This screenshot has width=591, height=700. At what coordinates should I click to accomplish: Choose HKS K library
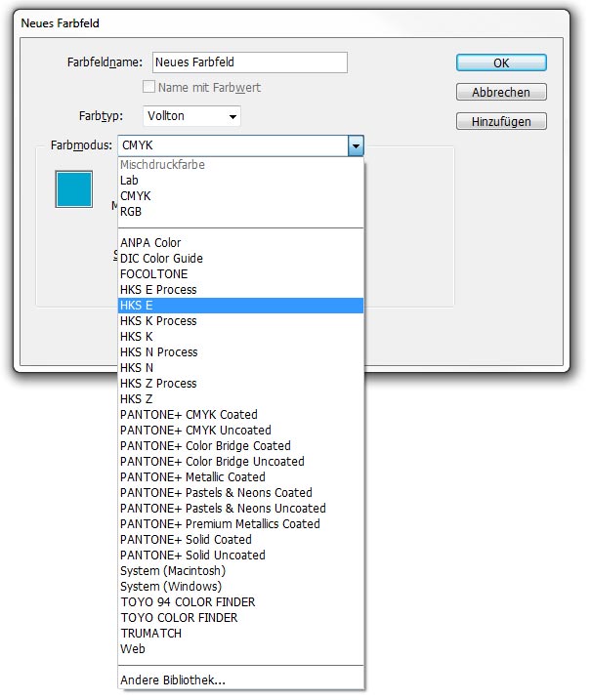click(x=240, y=337)
